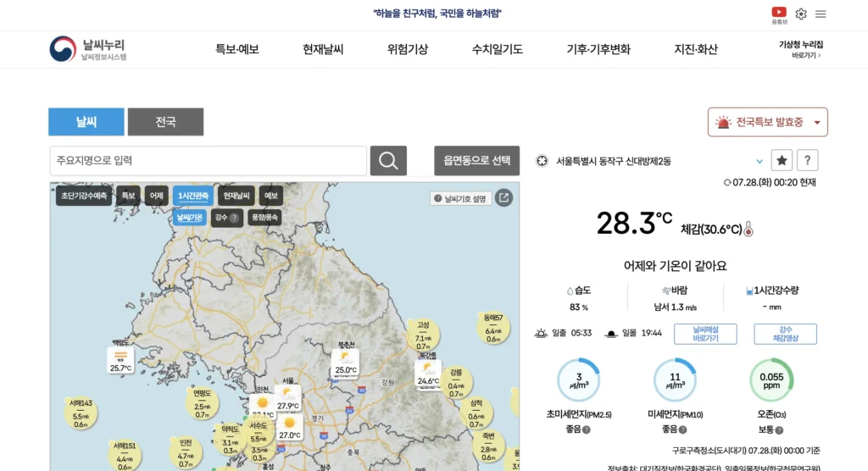Click the 주요지명으로 입력 search field
Image resolution: width=868 pixels, height=471 pixels.
(x=209, y=160)
